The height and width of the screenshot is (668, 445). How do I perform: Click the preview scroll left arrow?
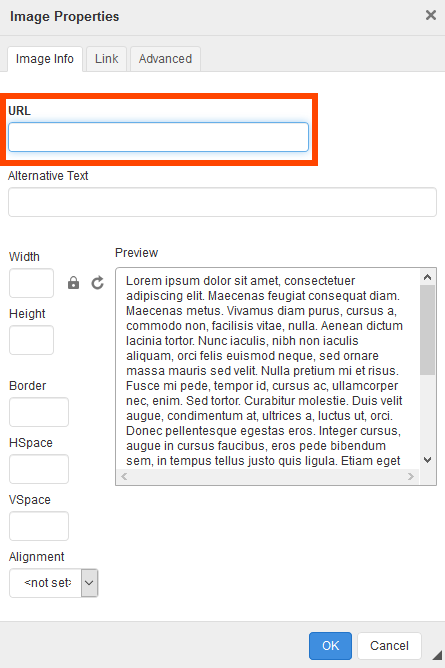click(x=124, y=476)
